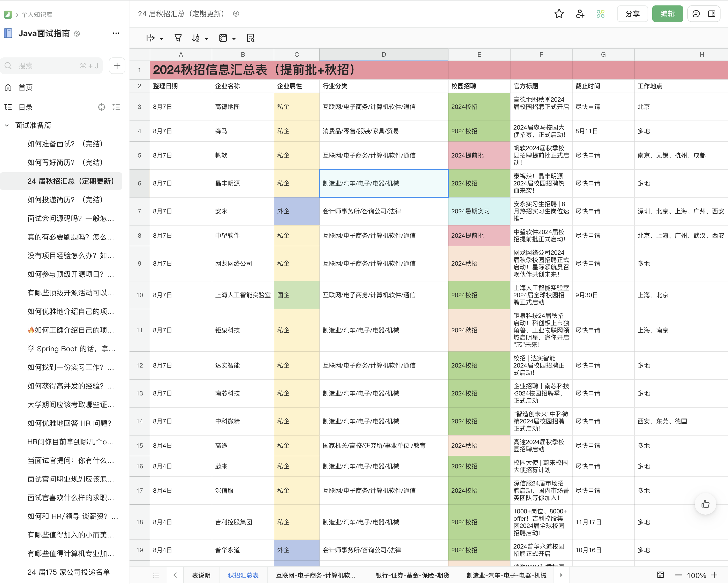Screen dimensions: 728x584
Task: Open 如何优雅地回答 HR 问题? document
Action: pos(69,423)
